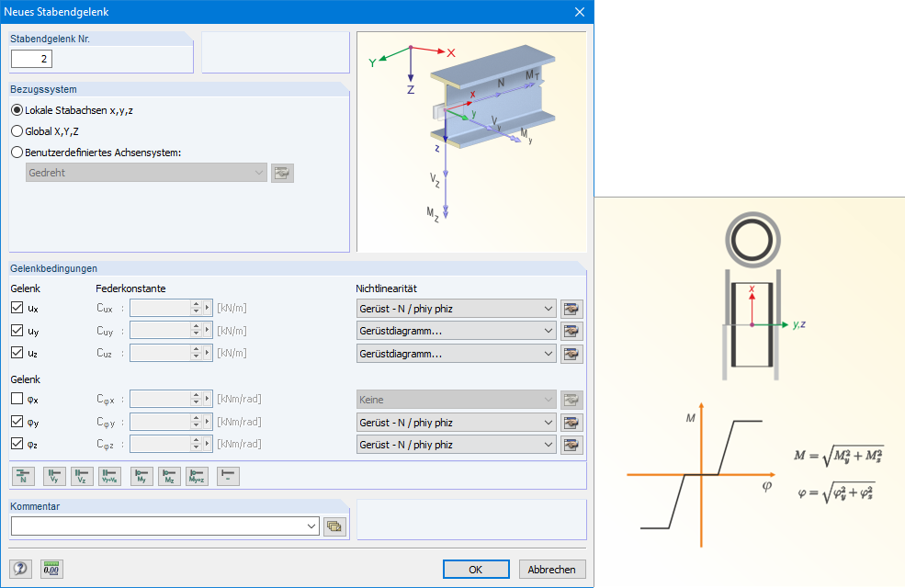Screen dimensions: 905x588
Task: Apply the Mz moment hinge preset
Action: (170, 476)
